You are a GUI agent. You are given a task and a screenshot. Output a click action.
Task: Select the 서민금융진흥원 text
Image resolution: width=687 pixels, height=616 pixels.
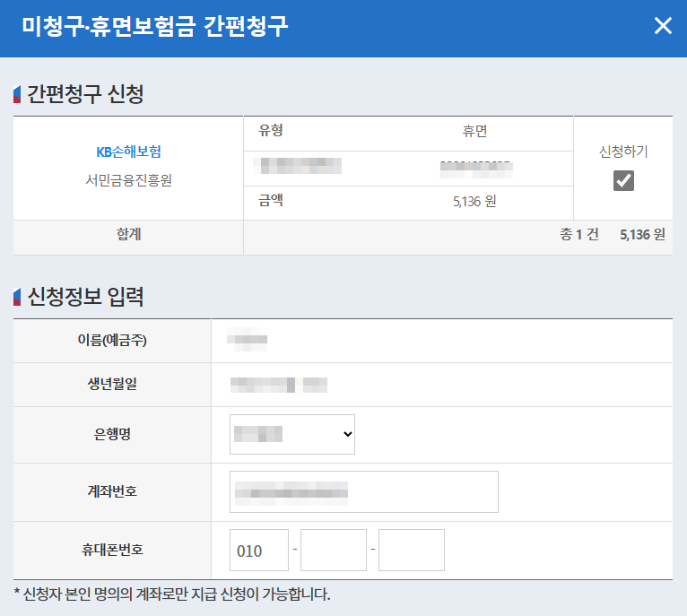point(128,179)
